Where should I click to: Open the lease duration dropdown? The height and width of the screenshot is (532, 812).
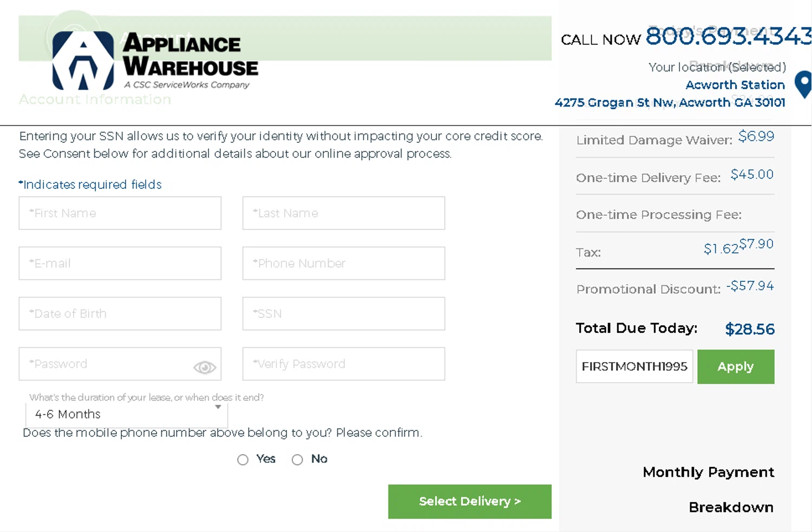point(127,414)
